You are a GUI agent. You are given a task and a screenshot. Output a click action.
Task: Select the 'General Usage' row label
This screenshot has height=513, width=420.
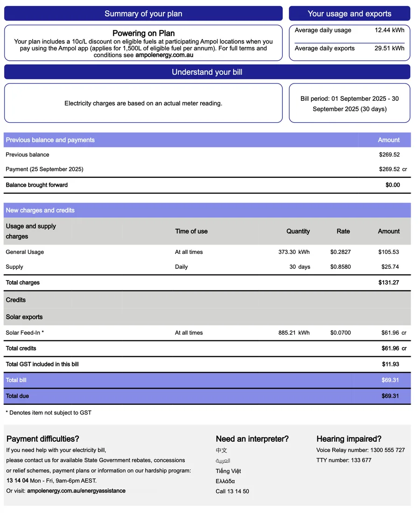(x=25, y=252)
